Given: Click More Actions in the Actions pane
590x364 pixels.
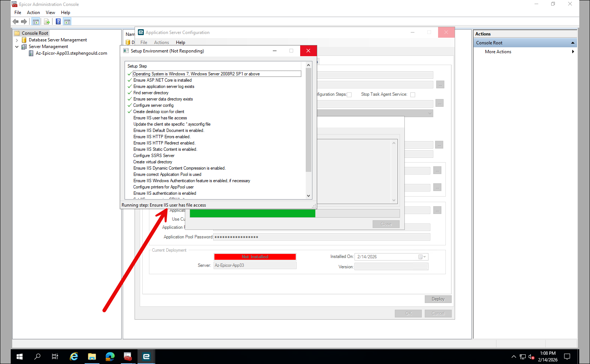Looking at the screenshot, I should tap(498, 52).
